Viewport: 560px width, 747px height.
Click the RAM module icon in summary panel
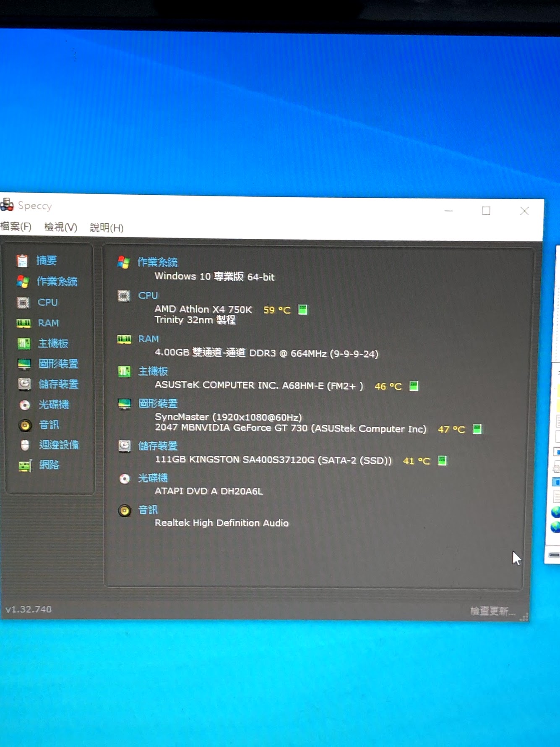click(x=124, y=339)
